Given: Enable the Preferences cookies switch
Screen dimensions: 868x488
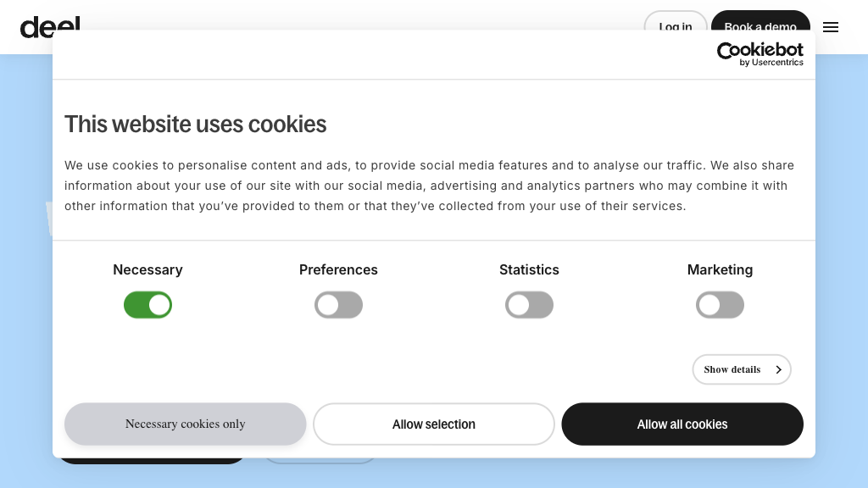Looking at the screenshot, I should 338,305.
